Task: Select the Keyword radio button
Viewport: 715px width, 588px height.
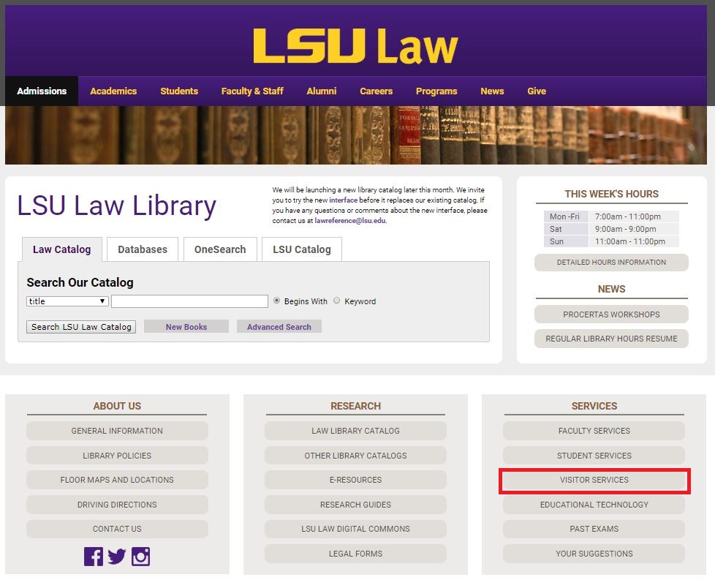Action: [336, 301]
